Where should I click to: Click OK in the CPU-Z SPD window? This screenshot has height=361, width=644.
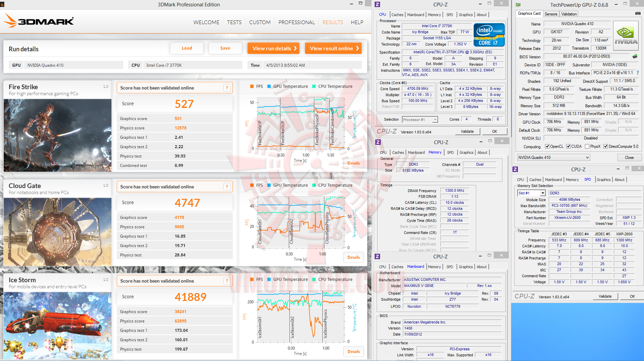(x=632, y=296)
